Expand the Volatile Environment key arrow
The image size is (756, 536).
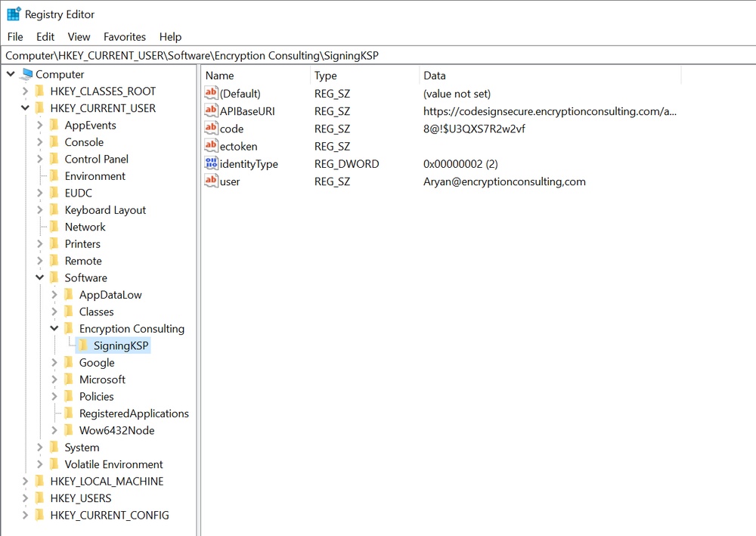point(39,465)
